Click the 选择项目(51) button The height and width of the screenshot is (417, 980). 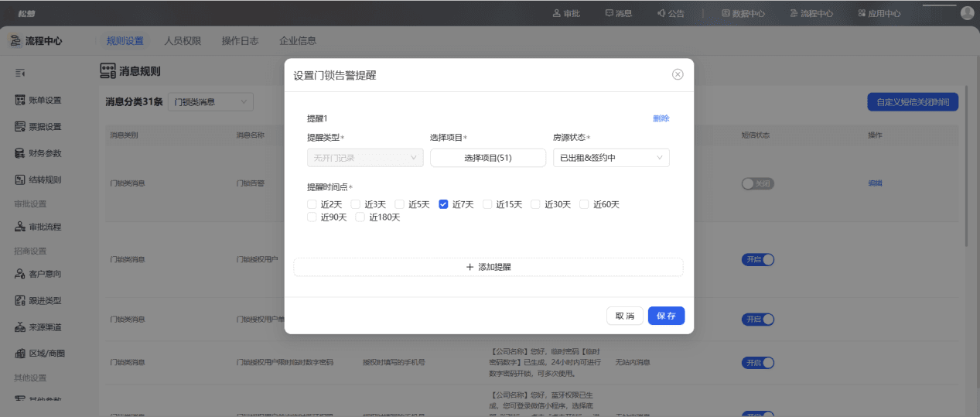click(488, 157)
